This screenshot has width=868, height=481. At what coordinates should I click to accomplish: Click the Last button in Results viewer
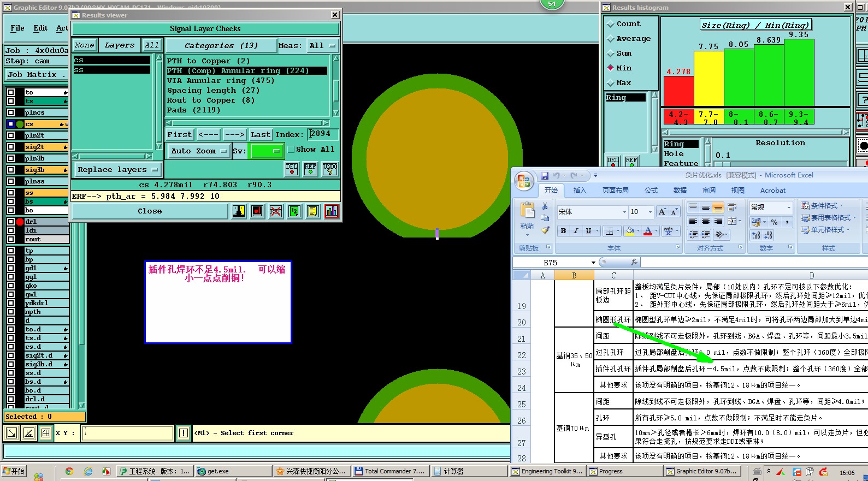click(260, 134)
